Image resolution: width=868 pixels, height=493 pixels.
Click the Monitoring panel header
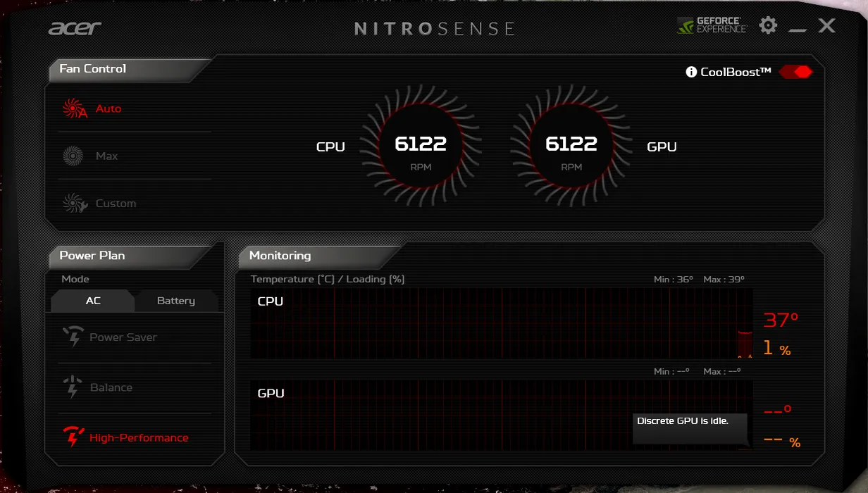(x=321, y=256)
